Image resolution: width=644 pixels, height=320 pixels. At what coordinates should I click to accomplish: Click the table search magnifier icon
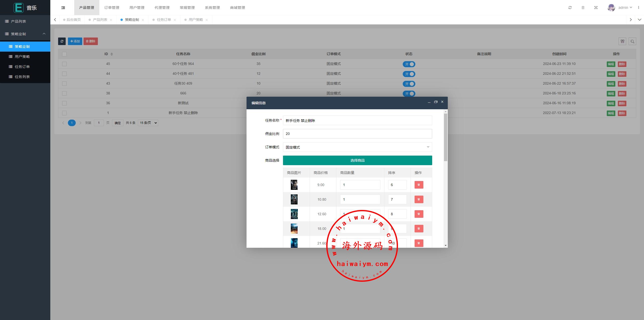click(x=632, y=41)
